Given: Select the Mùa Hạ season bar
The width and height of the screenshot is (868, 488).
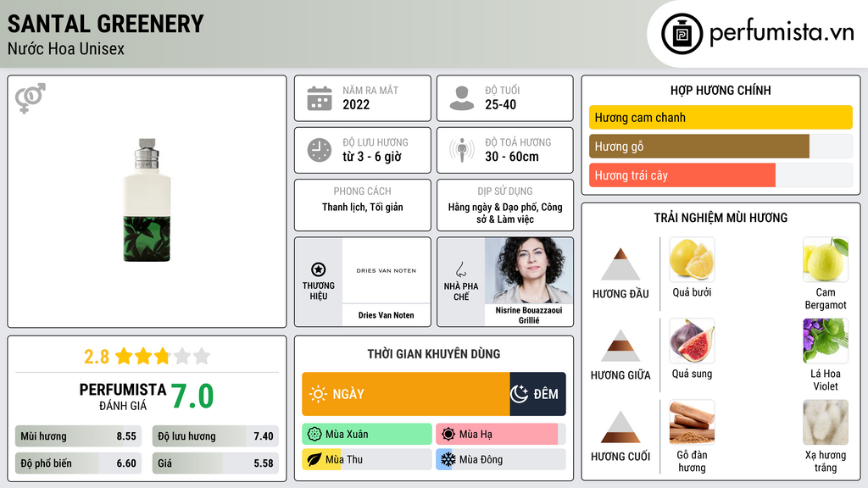Looking at the screenshot, I should pos(501,435).
